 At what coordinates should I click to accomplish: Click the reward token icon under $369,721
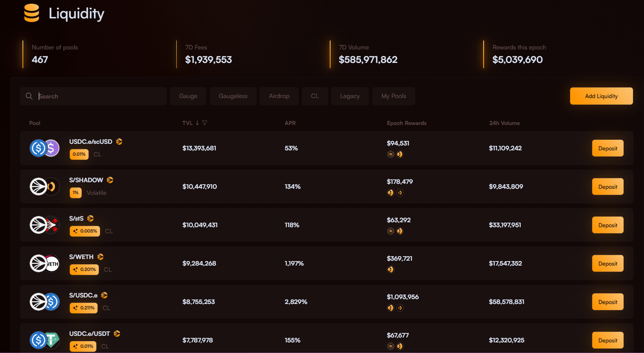[x=391, y=270]
